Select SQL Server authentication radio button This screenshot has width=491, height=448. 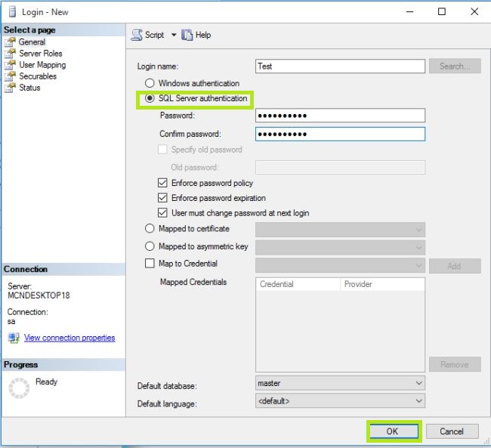point(150,98)
